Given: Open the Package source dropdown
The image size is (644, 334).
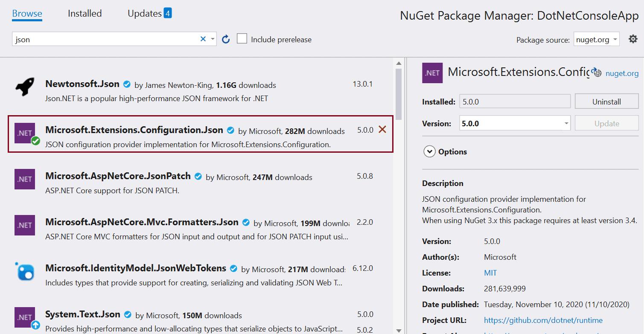Looking at the screenshot, I should coord(596,40).
